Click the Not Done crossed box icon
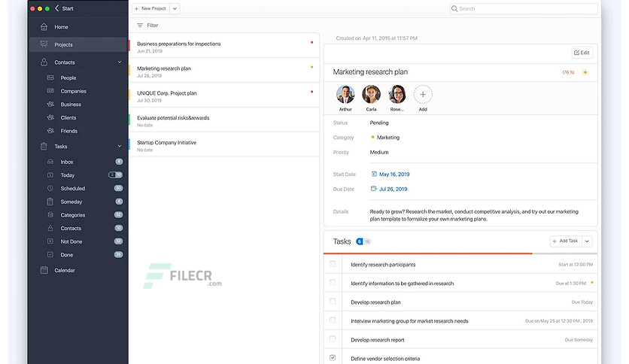Screen dimensions: 629x364 (x=50, y=241)
